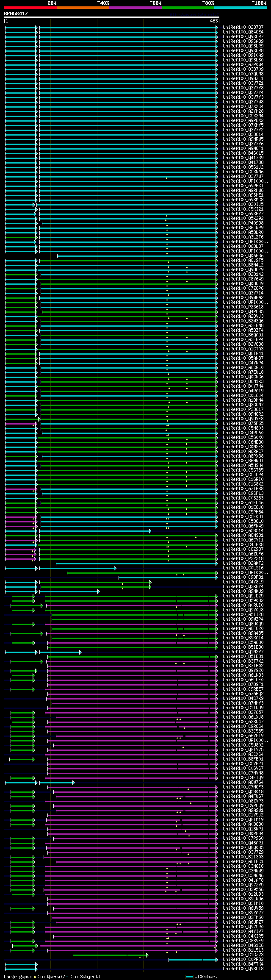
Task: Click the Large gaps legend text
Action: click(x=52, y=976)
